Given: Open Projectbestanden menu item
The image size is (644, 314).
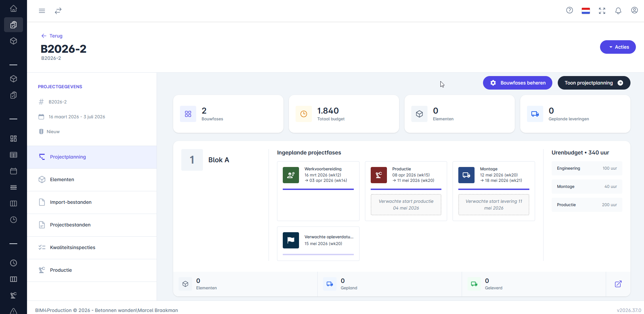Looking at the screenshot, I should point(92,225).
